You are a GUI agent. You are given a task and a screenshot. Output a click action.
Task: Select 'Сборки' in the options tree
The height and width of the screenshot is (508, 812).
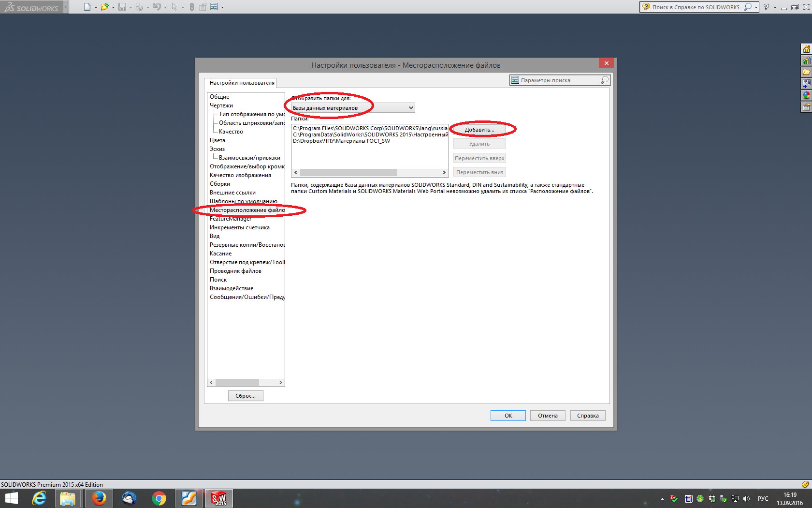click(x=220, y=184)
